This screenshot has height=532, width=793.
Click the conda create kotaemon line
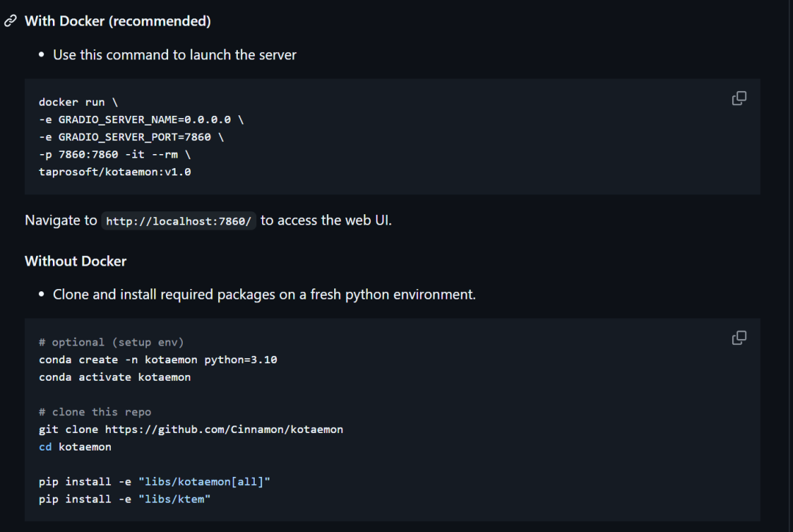(158, 360)
